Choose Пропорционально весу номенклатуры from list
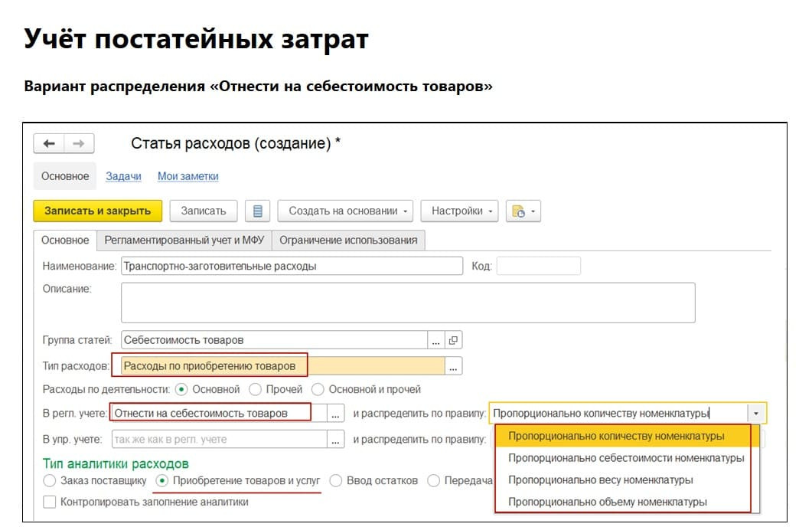The width and height of the screenshot is (812, 527). pyautogui.click(x=600, y=480)
